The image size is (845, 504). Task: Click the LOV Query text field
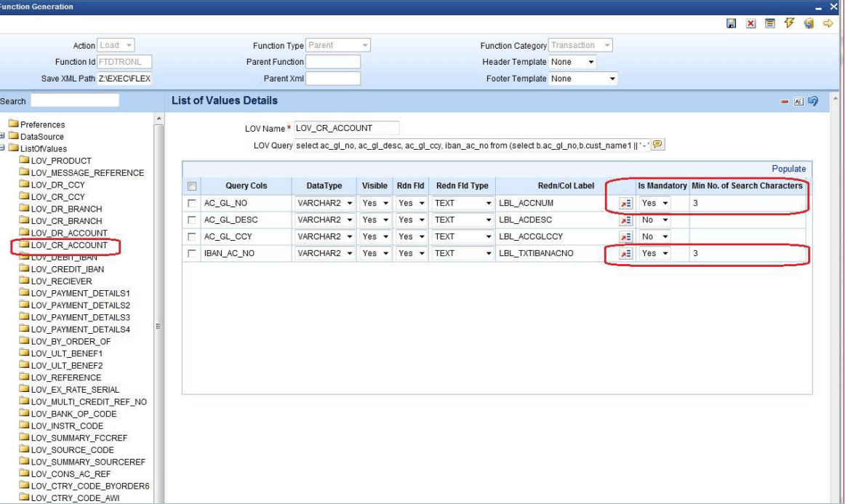[472, 145]
